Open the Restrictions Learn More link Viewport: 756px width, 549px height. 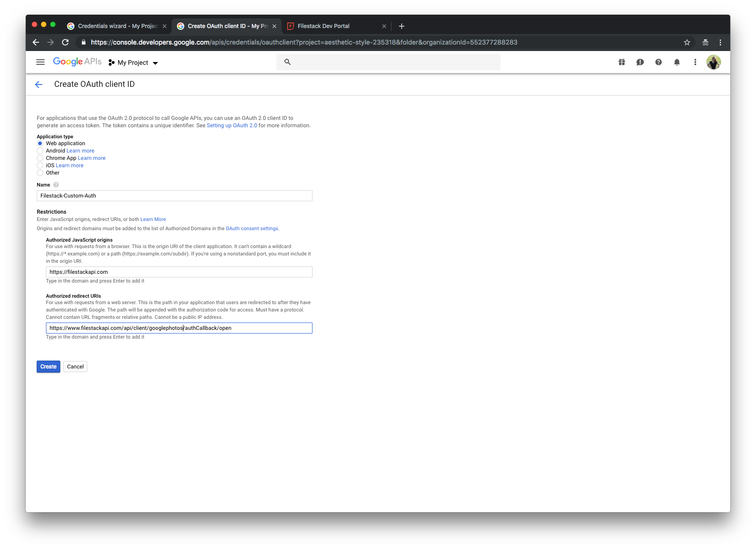click(153, 219)
